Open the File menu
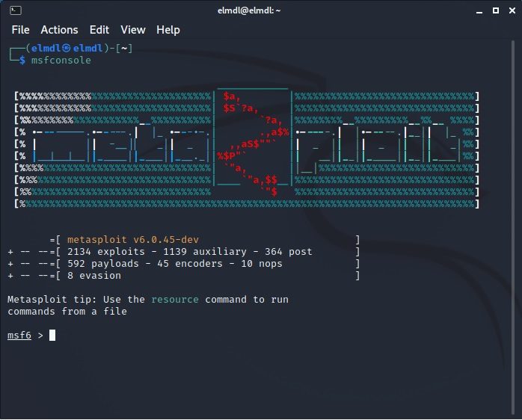 [x=21, y=30]
